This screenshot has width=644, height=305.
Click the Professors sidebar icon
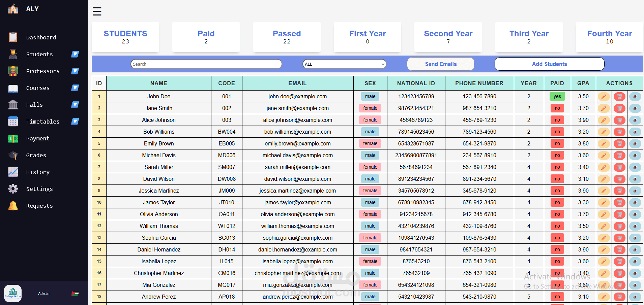click(x=13, y=71)
